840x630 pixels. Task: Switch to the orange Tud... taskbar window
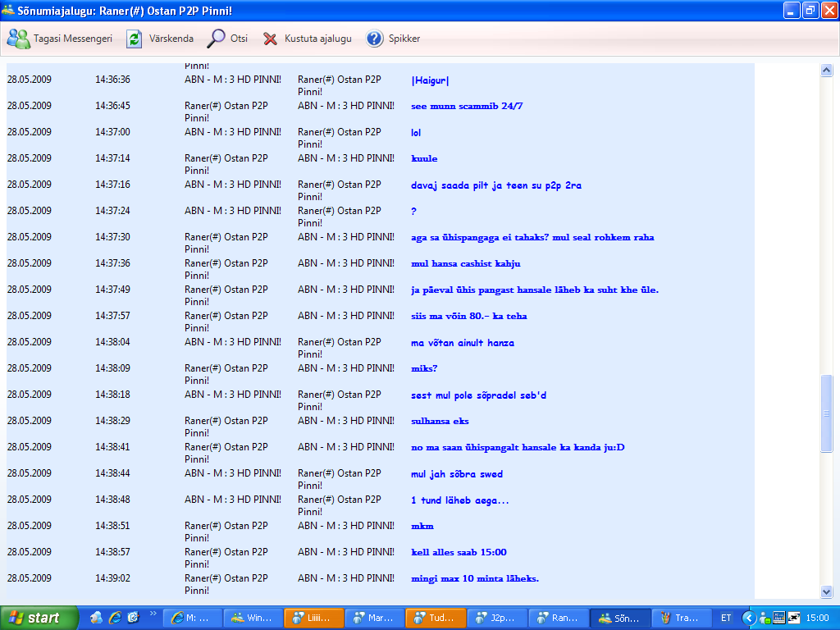click(436, 618)
